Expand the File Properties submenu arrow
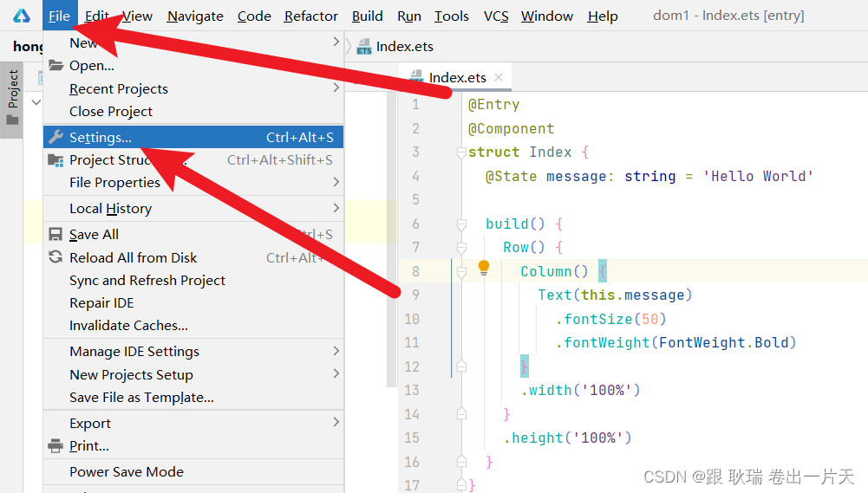Viewport: 868px width, 493px height. pyautogui.click(x=336, y=182)
